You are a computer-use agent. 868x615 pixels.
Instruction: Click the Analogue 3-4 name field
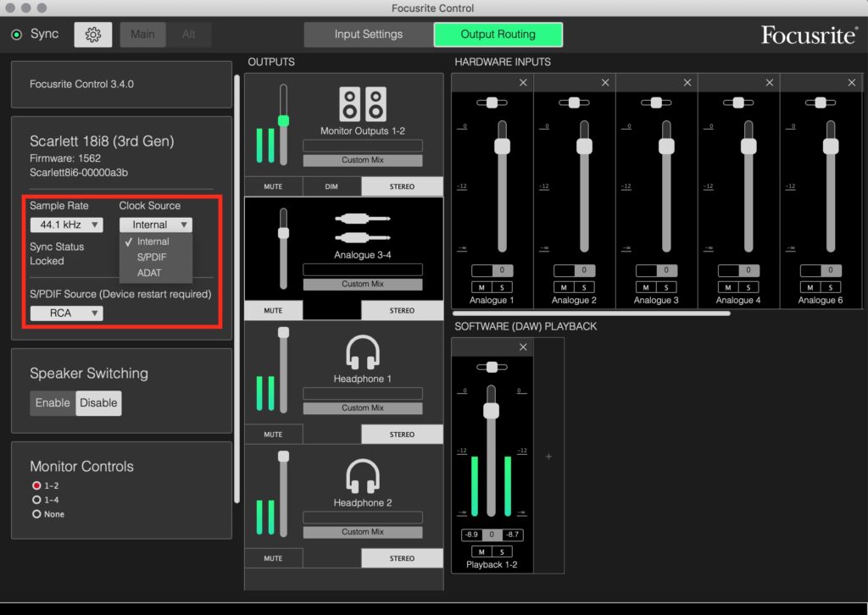pos(363,270)
